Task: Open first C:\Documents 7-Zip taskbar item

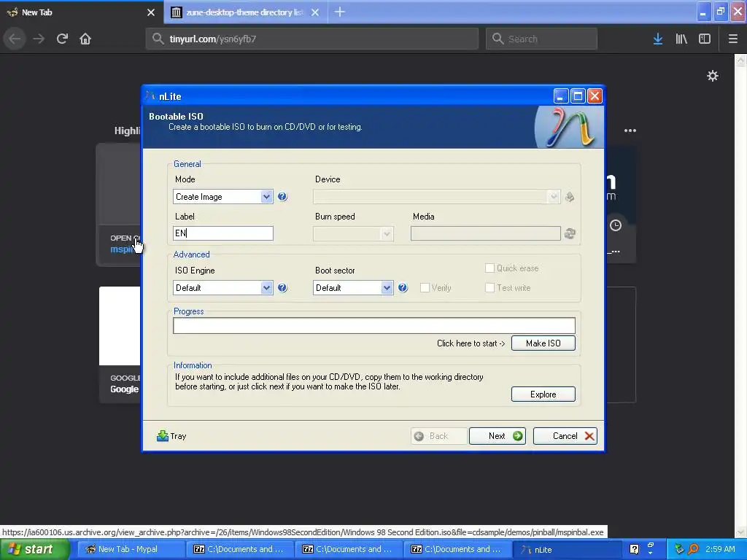Action: click(239, 549)
